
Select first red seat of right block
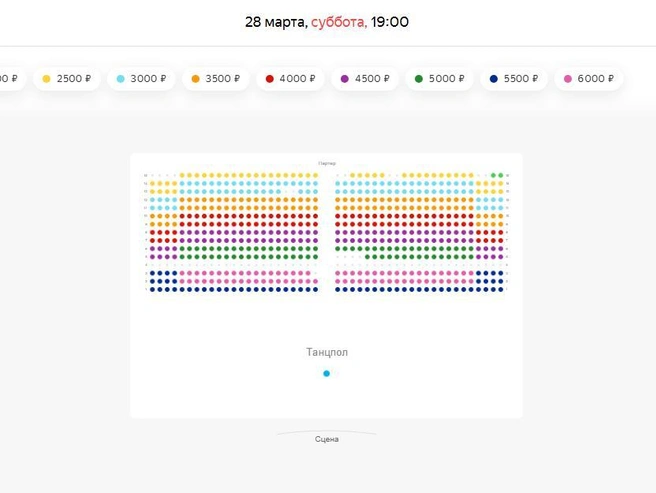click(x=338, y=216)
